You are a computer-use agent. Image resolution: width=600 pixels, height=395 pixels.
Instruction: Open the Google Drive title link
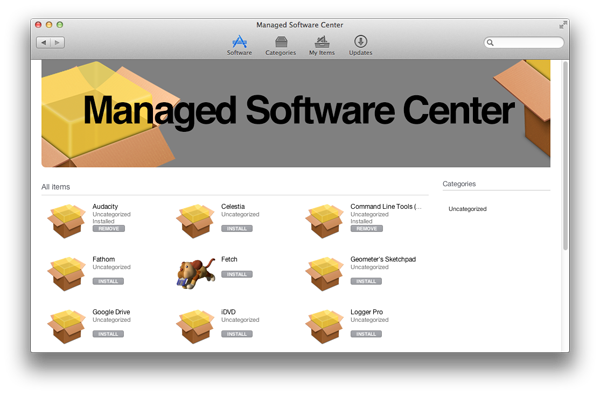tap(111, 312)
